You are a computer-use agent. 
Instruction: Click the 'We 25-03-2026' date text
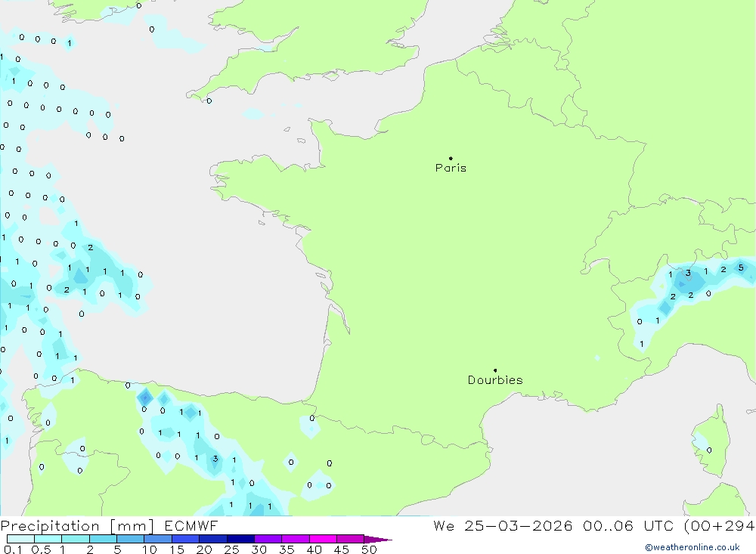tap(503, 526)
